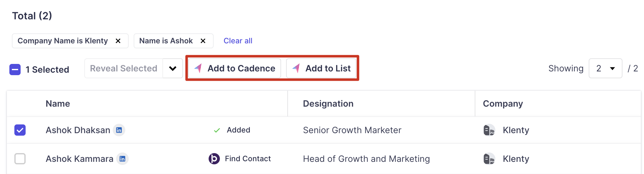Click the green Added checkmark icon
The height and width of the screenshot is (174, 644).
pos(217,130)
